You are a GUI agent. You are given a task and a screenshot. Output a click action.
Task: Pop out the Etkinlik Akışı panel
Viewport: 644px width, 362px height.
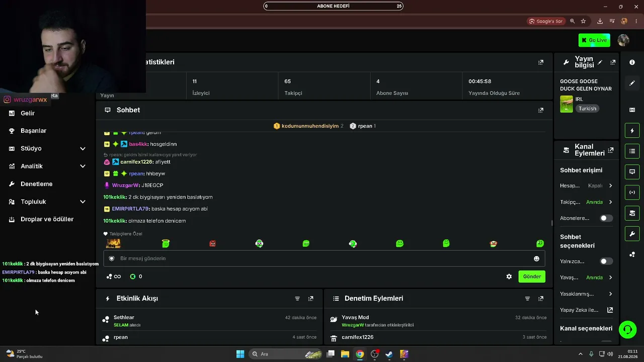coord(311,299)
